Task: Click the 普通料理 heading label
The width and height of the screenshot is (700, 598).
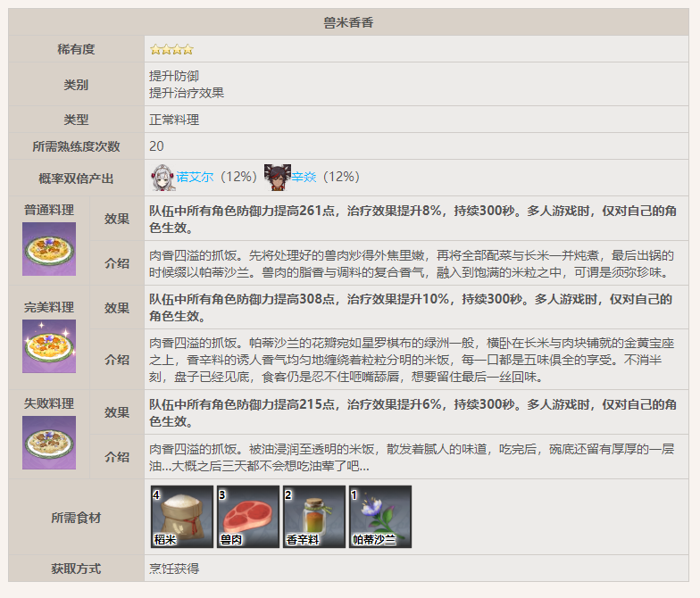Action: [x=49, y=211]
